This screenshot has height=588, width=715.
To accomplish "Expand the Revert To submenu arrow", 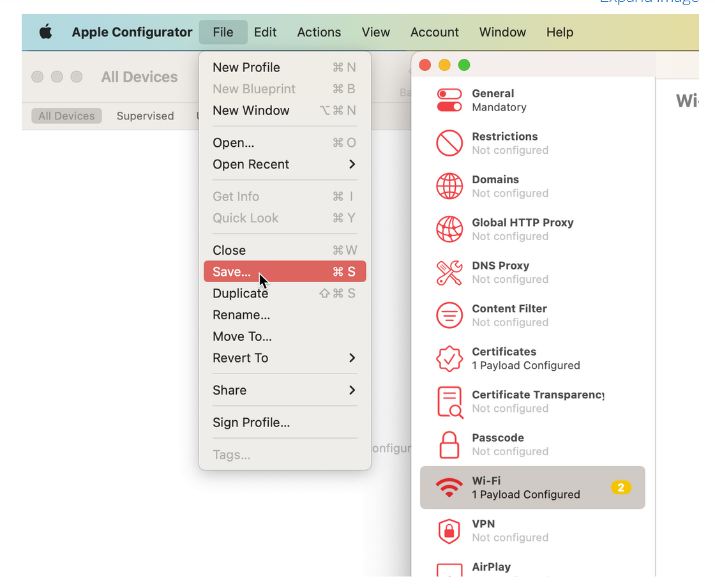I will [352, 358].
